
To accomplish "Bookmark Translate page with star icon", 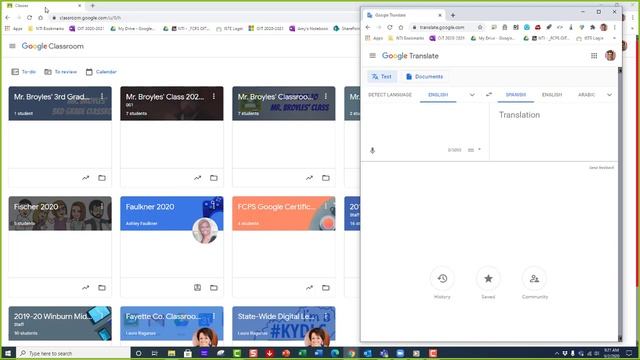I will 480,27.
